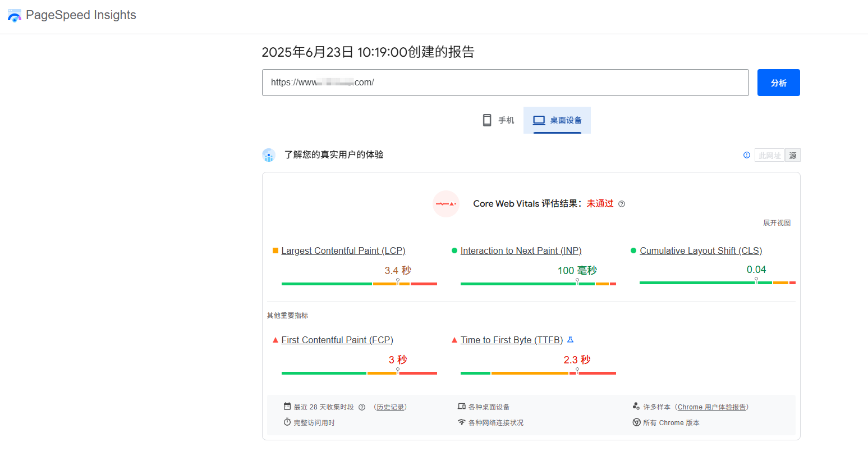This screenshot has height=451, width=868.
Task: Switch to the 手机 tab
Action: tap(498, 120)
